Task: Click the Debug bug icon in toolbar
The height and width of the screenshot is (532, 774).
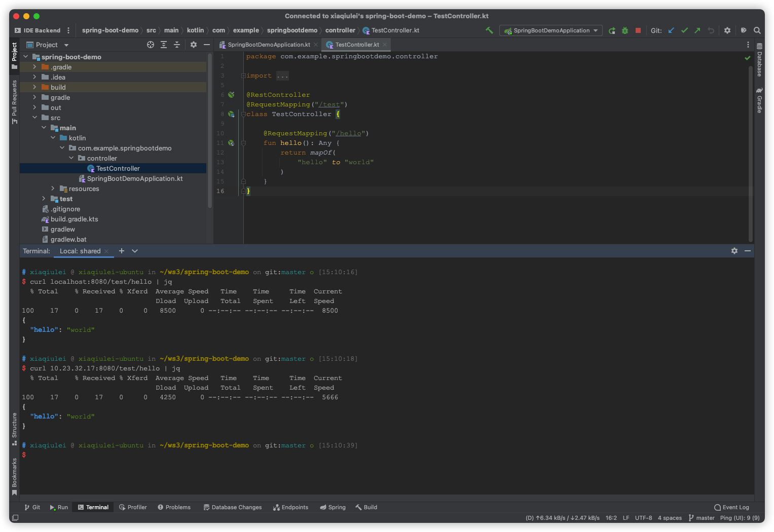Action: 625,30
